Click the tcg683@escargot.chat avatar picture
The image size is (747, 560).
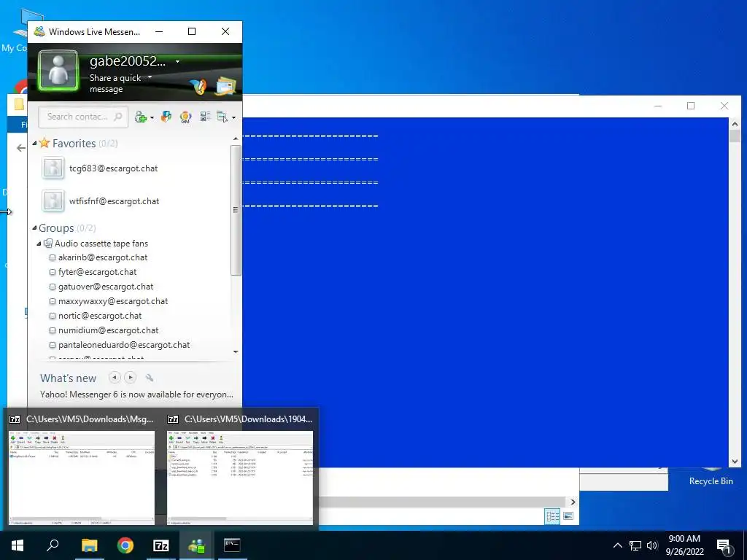click(x=53, y=168)
